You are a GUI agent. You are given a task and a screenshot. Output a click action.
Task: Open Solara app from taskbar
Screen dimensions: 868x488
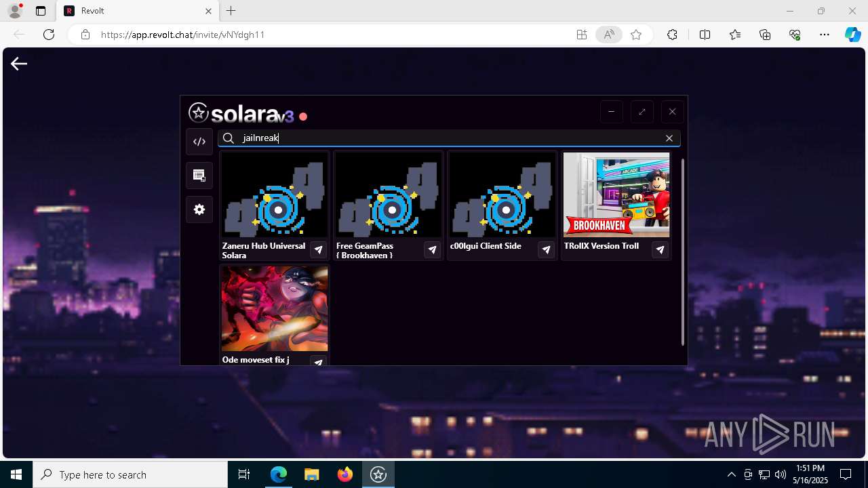[x=378, y=474]
